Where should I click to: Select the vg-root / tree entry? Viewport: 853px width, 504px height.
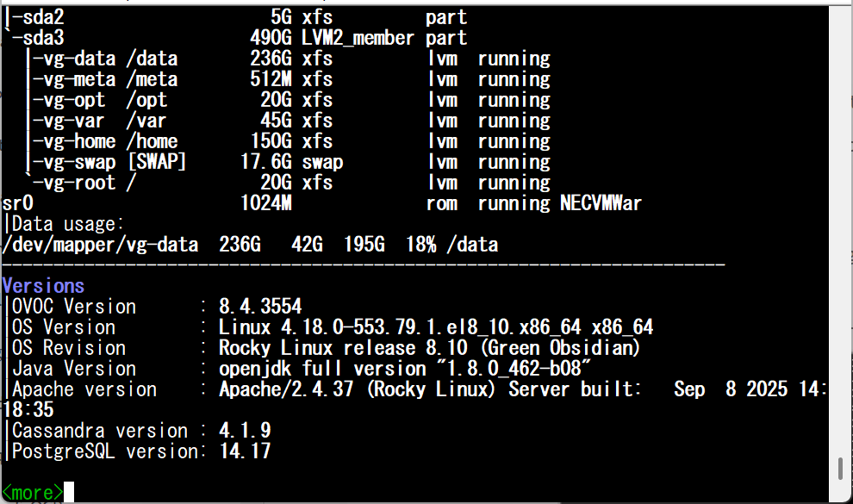pyautogui.click(x=84, y=183)
